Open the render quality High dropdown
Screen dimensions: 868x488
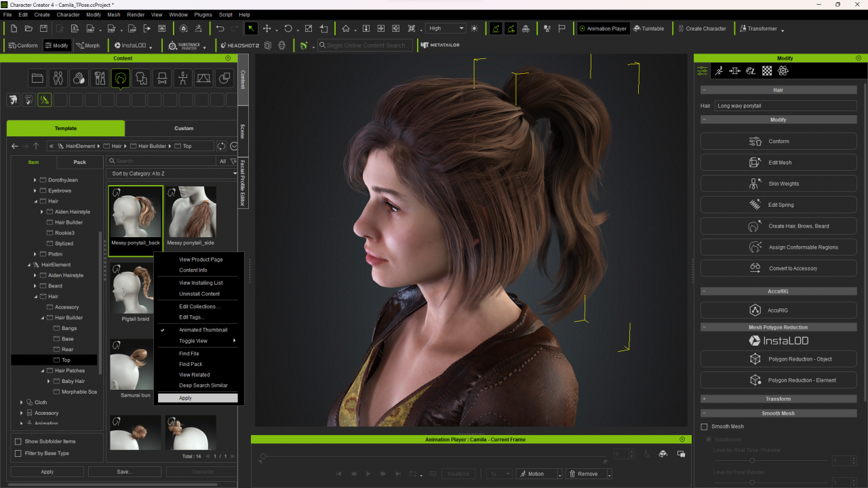coord(446,28)
